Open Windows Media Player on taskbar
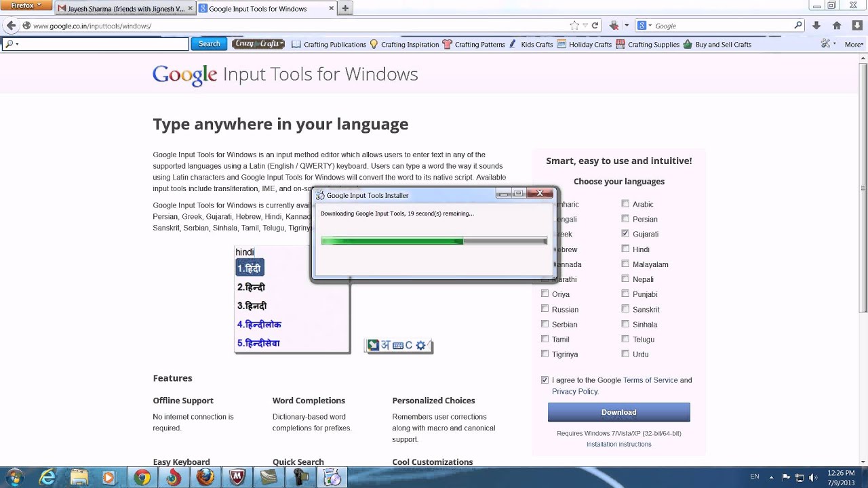 [x=108, y=477]
